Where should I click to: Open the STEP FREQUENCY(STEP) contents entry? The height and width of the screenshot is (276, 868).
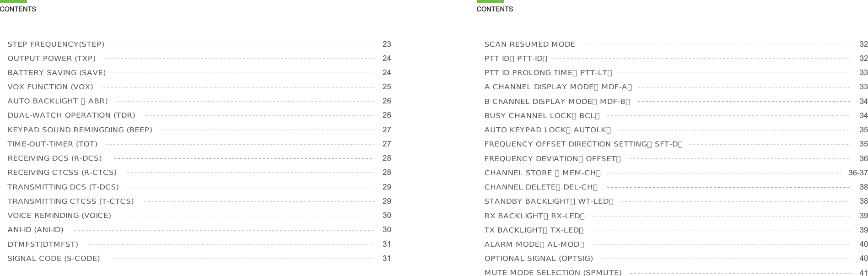pos(56,44)
